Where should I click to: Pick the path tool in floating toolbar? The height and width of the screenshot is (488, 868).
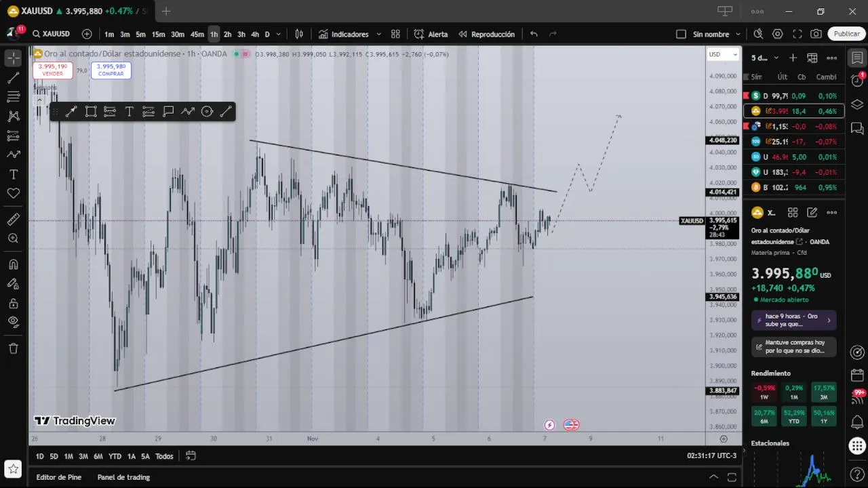(x=188, y=112)
